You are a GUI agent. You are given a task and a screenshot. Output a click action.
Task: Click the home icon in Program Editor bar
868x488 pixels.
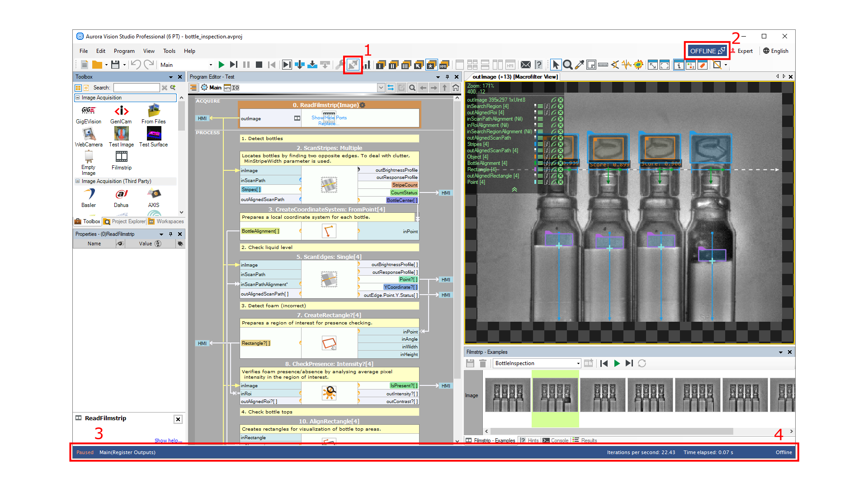[x=456, y=88]
